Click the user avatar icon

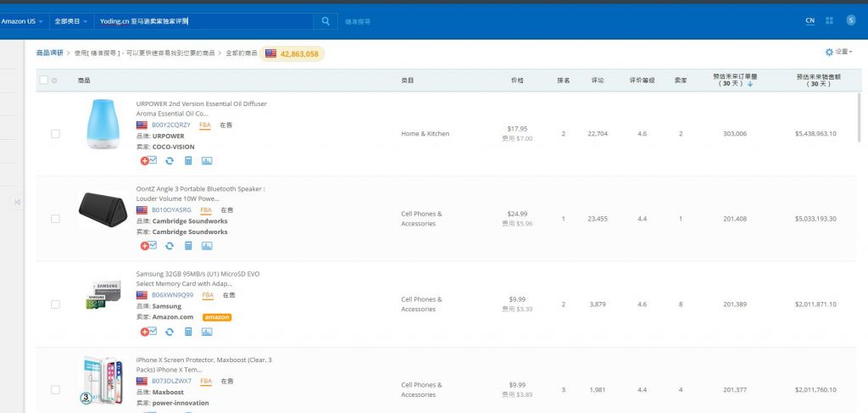[x=850, y=20]
